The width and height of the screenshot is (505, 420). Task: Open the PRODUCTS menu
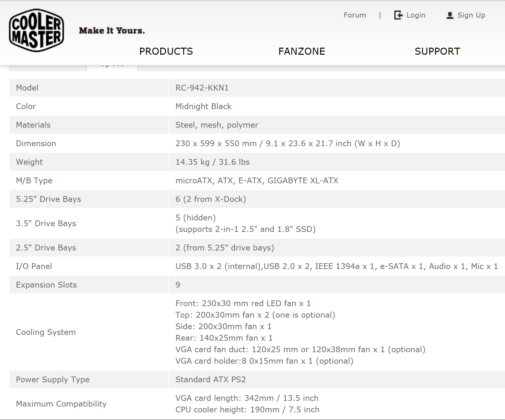pyautogui.click(x=166, y=51)
